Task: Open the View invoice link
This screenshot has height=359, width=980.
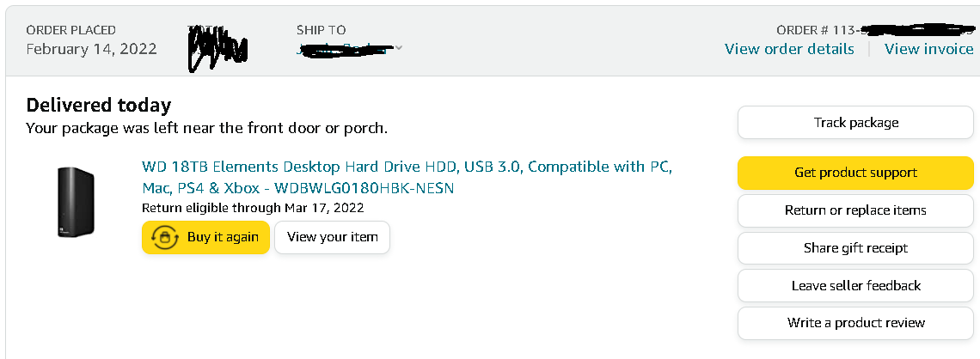Action: pos(928,49)
